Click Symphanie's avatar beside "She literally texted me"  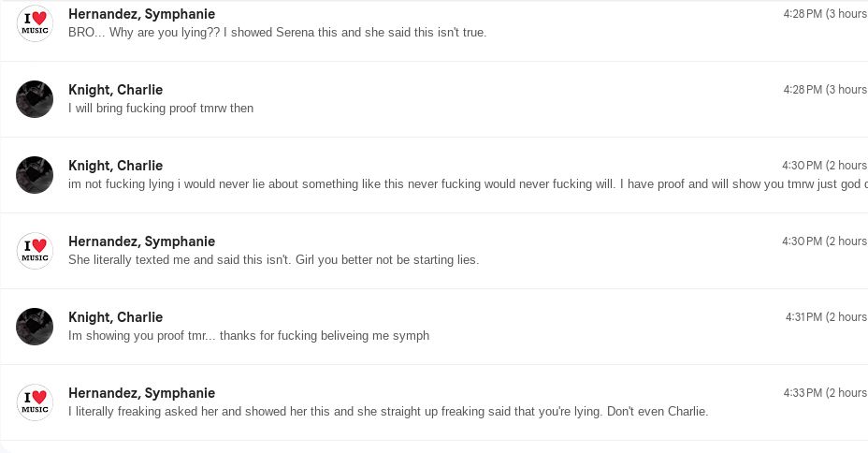pos(35,251)
